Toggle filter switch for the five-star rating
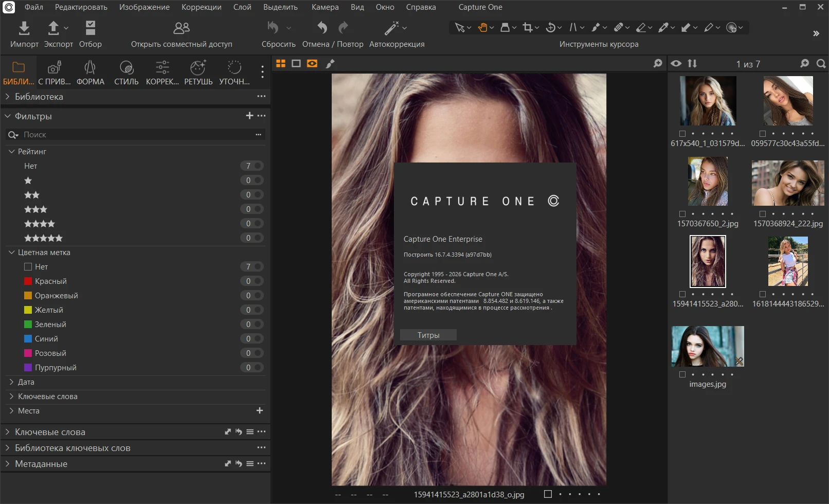 258,238
